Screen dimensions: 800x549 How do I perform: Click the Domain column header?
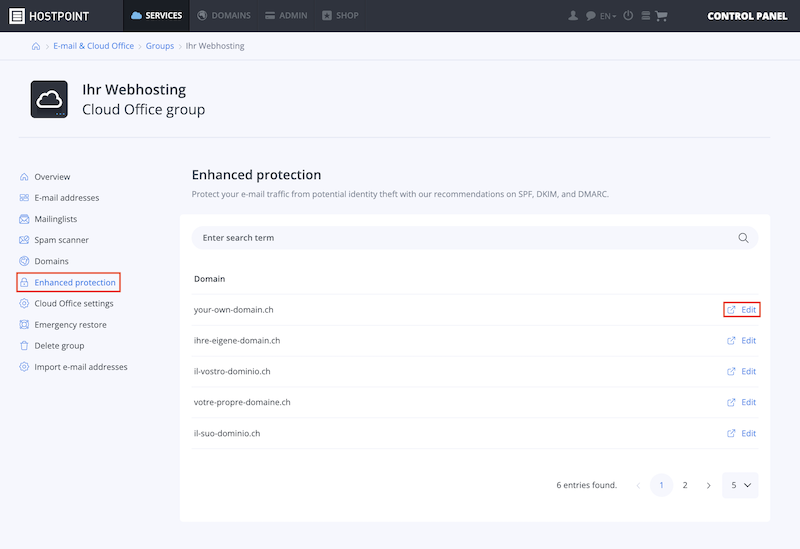pyautogui.click(x=210, y=279)
